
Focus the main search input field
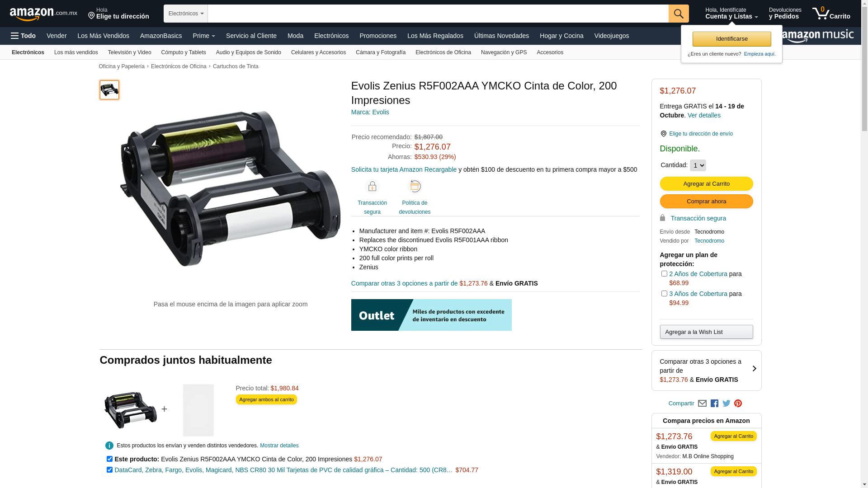[438, 14]
